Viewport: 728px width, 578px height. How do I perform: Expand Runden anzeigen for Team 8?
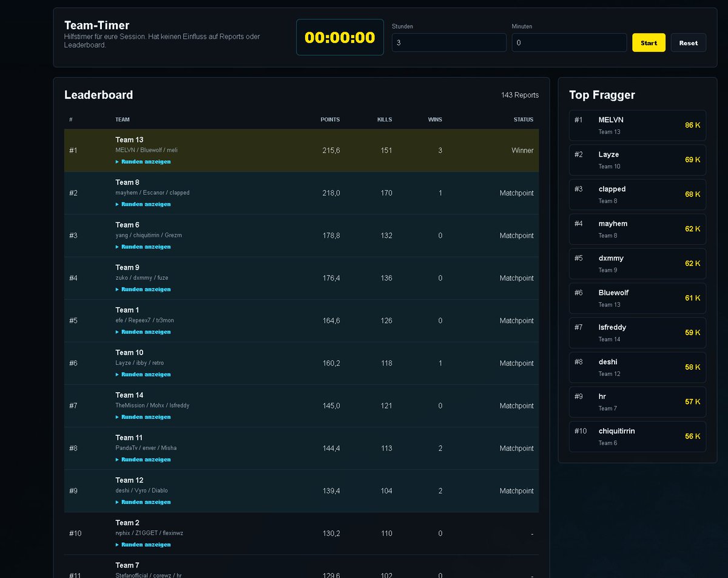point(143,205)
